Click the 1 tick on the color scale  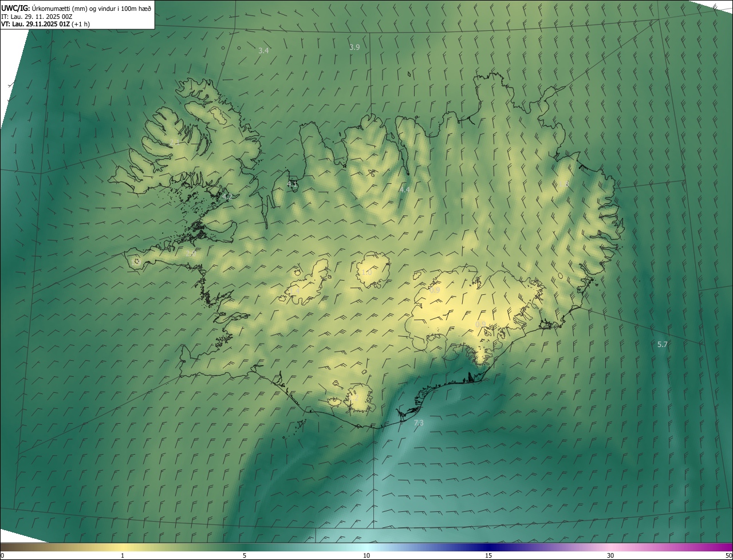(123, 555)
